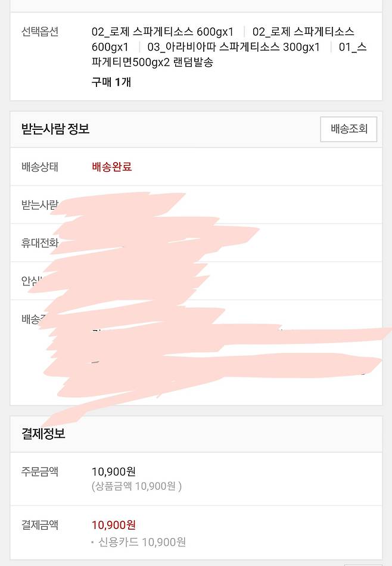Click the bold 구매 1개 text
Screen dimensions: 392x566
(x=111, y=82)
